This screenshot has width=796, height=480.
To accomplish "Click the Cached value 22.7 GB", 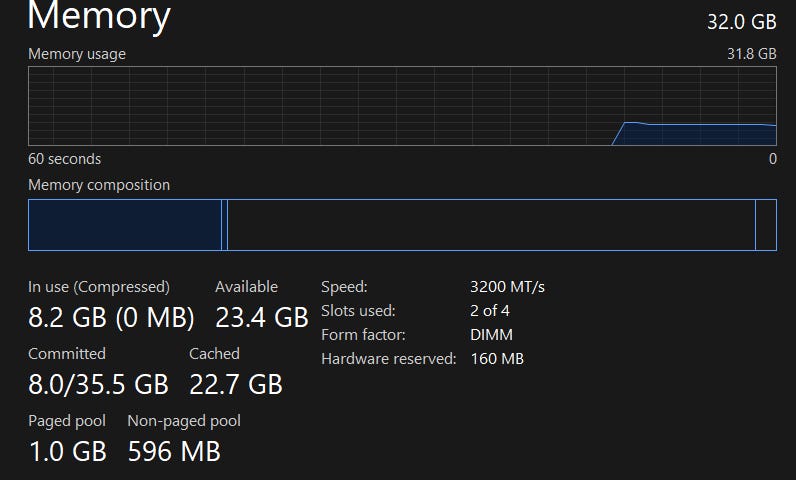I will [x=236, y=384].
